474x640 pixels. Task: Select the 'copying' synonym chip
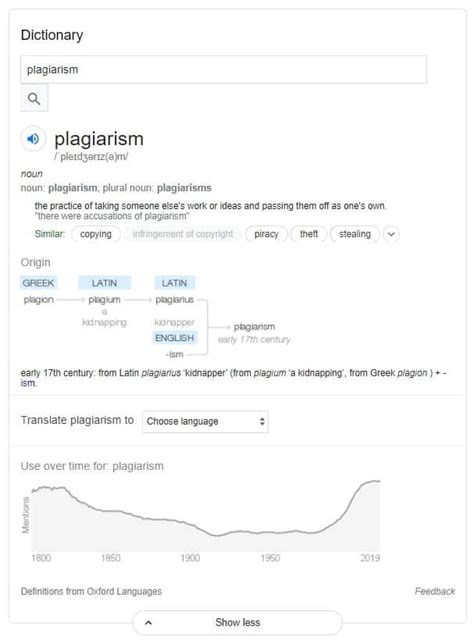96,234
